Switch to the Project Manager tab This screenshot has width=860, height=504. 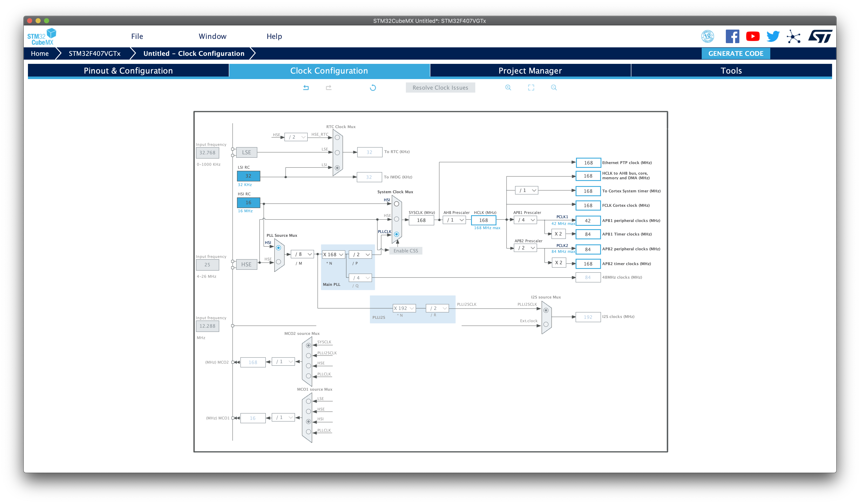pos(530,71)
